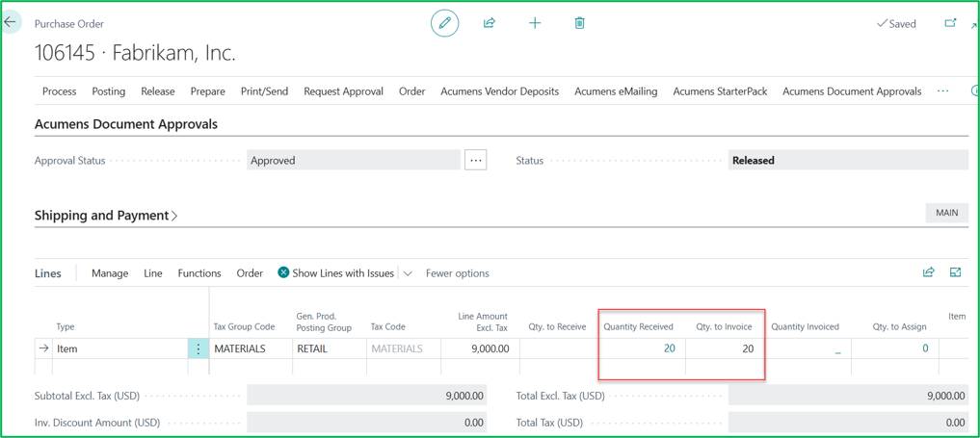Open the Line menu in Lines
Image resolution: width=980 pixels, height=438 pixels.
(x=153, y=273)
